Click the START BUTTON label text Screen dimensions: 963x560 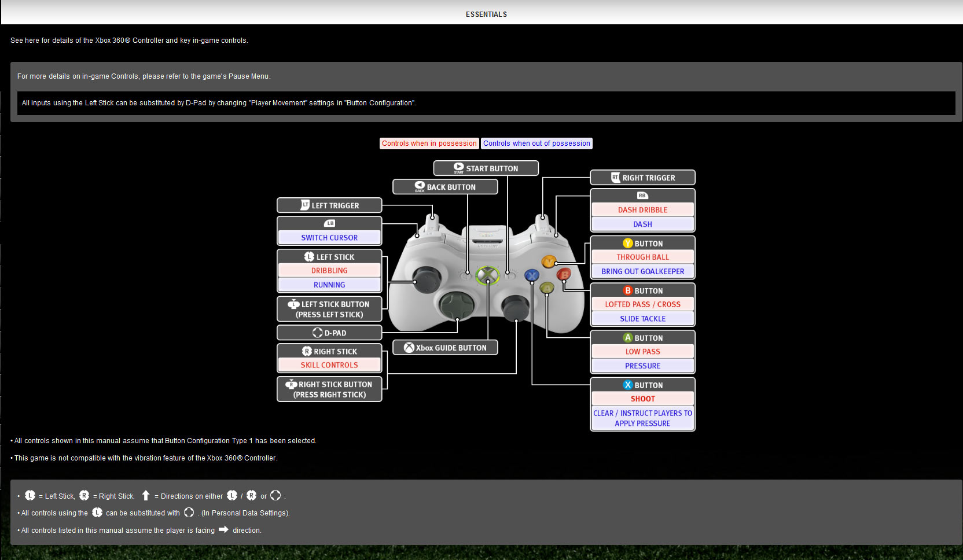pyautogui.click(x=492, y=168)
